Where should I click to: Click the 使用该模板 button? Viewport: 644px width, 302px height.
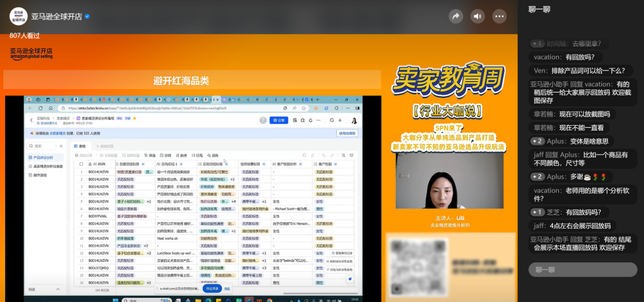coord(347,133)
